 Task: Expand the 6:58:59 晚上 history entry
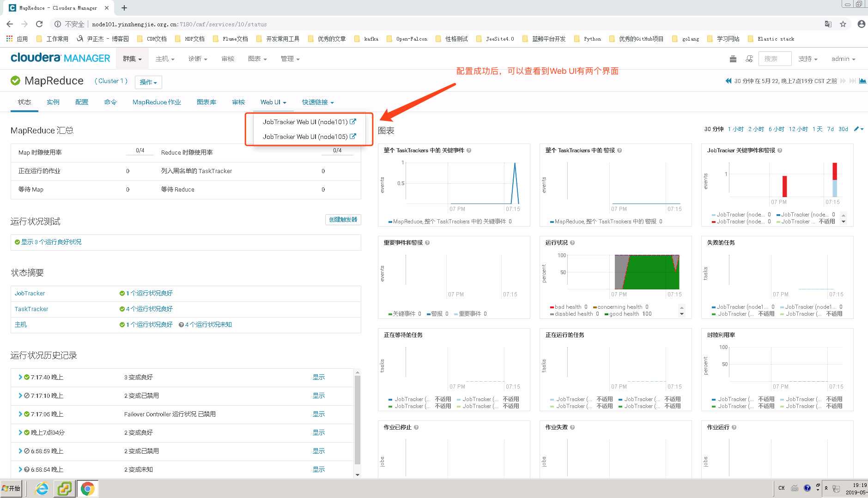point(20,451)
